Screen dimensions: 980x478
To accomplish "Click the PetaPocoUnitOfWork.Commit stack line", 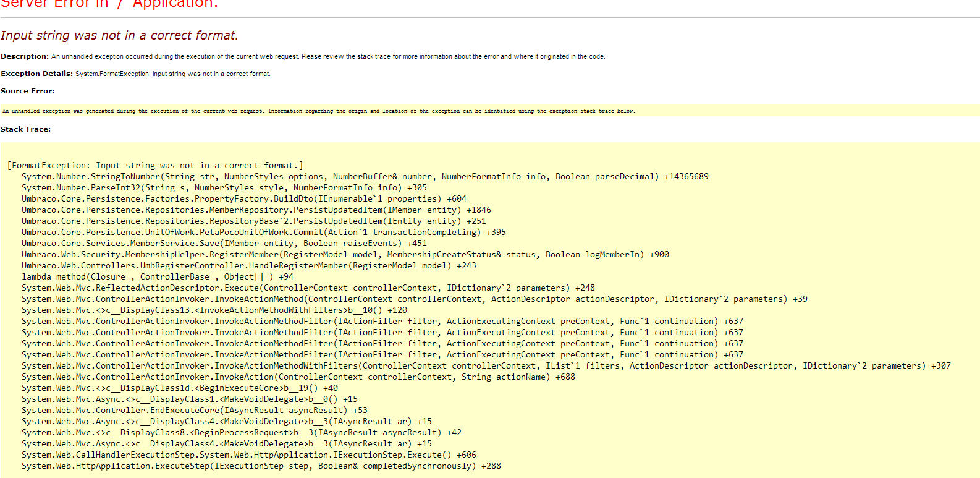I will tap(264, 232).
